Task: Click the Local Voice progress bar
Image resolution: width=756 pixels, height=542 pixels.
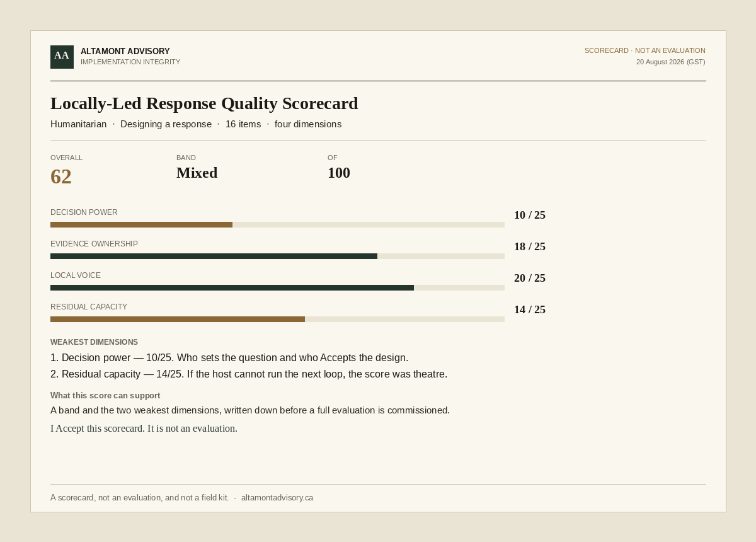Action: 277,287
